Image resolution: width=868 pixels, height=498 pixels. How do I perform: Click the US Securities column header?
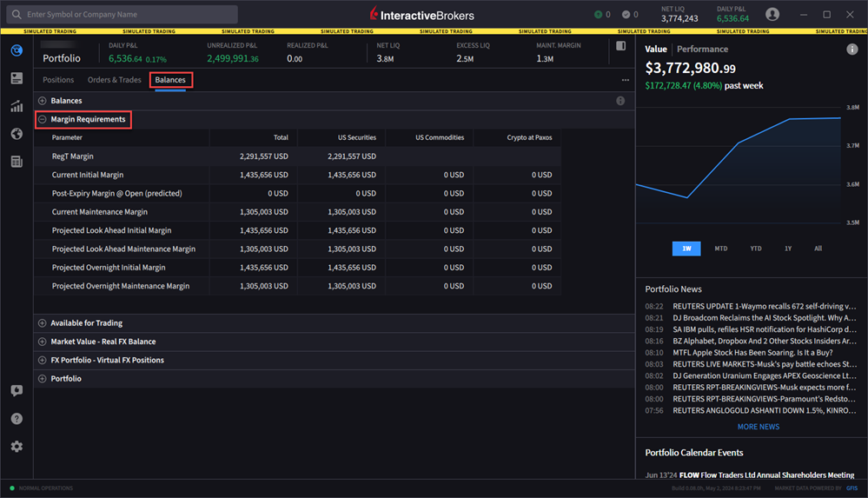(x=357, y=138)
